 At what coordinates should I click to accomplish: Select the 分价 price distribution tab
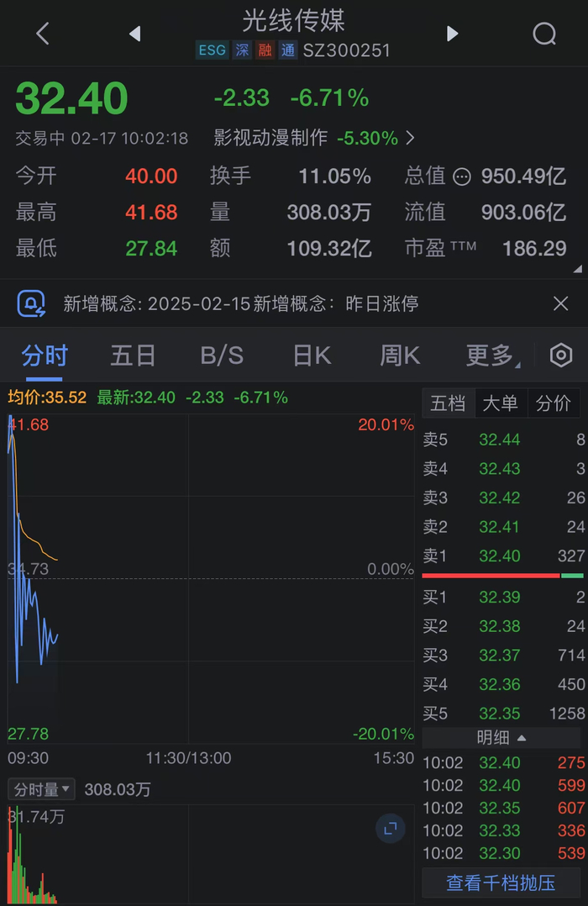tap(553, 403)
